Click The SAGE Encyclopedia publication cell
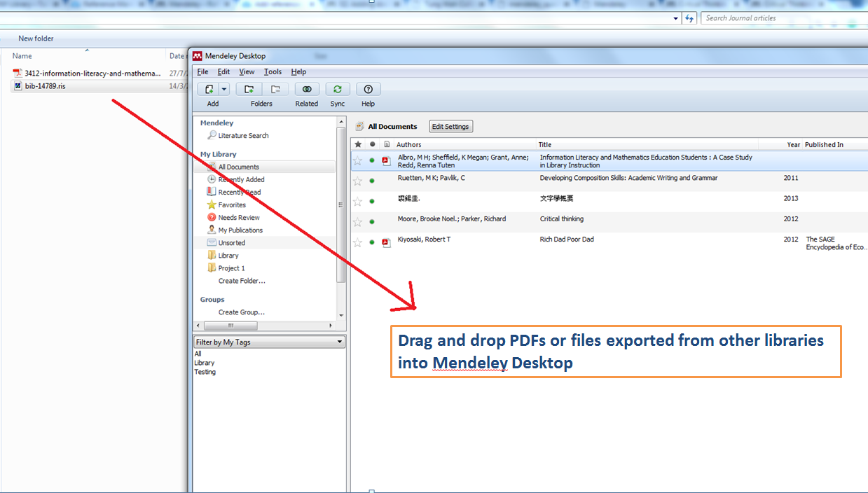This screenshot has width=868, height=493. (x=836, y=243)
